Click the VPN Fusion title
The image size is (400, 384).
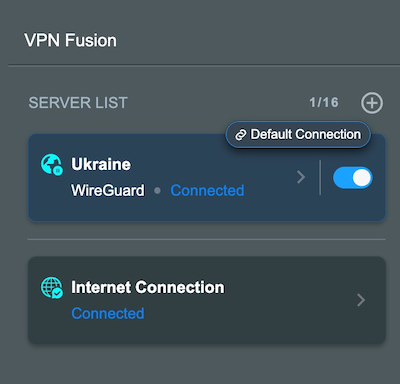[70, 40]
